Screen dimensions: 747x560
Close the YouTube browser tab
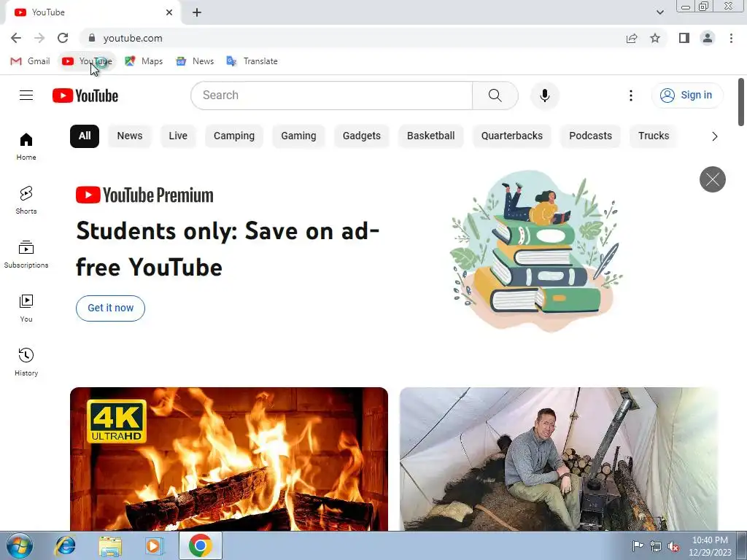[169, 12]
